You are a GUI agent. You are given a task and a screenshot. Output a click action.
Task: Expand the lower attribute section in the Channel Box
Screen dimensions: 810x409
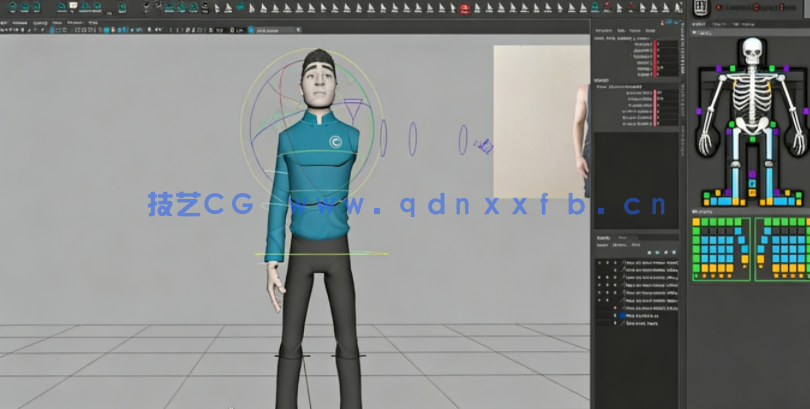[600, 80]
